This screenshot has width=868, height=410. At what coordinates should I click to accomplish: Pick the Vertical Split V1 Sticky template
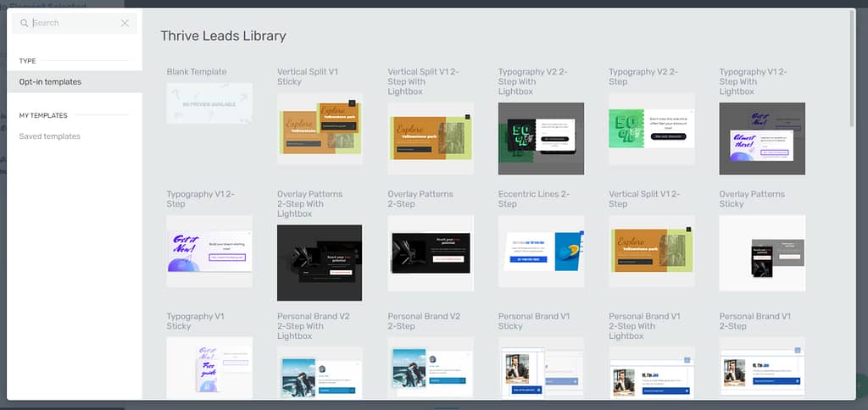pyautogui.click(x=320, y=129)
